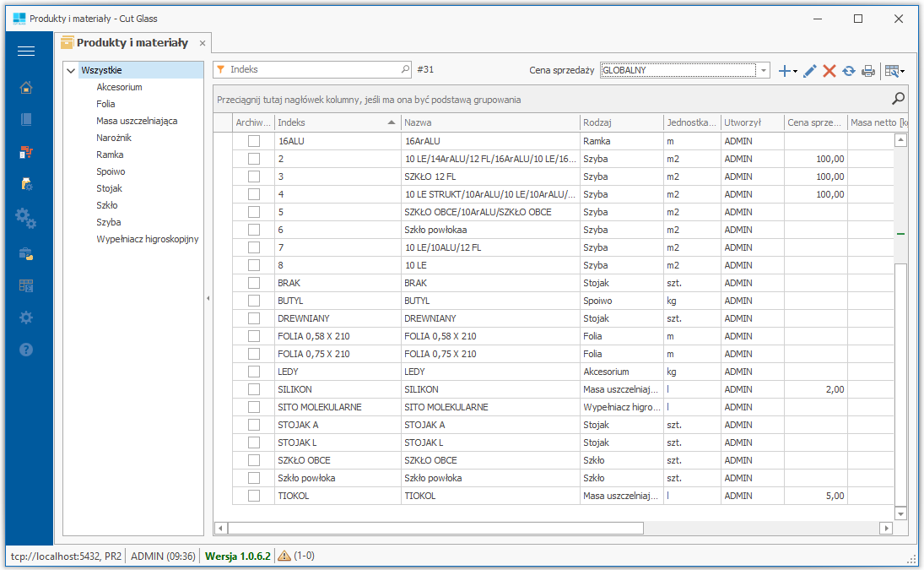Viewport: 924px width, 570px height.
Task: Sort by the Cena sprzedaży column header
Action: click(x=816, y=122)
